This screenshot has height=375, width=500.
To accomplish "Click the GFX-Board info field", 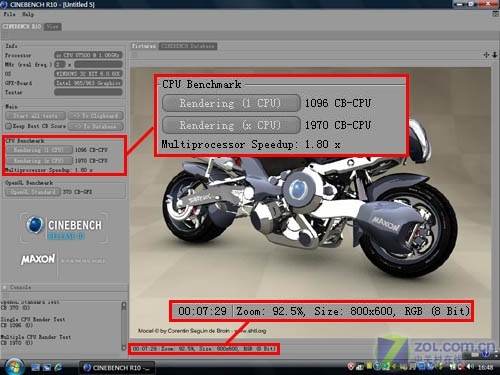I will coord(88,83).
